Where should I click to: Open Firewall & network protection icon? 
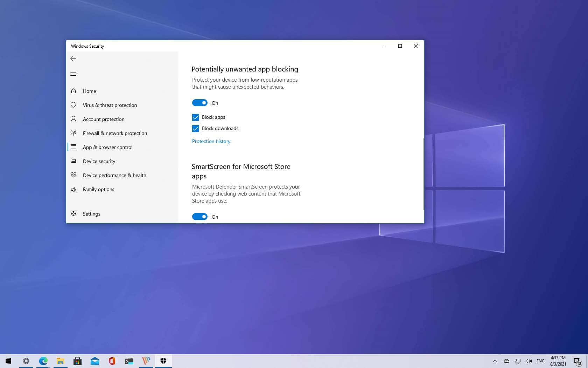click(73, 133)
